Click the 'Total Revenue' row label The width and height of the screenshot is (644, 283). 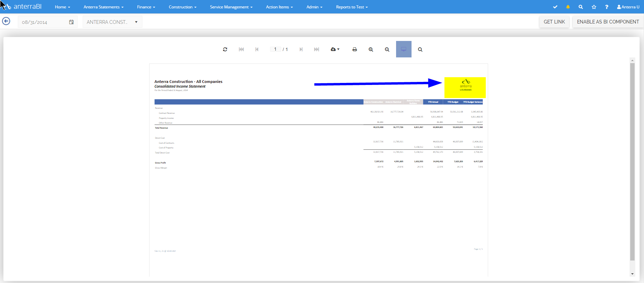pos(161,128)
